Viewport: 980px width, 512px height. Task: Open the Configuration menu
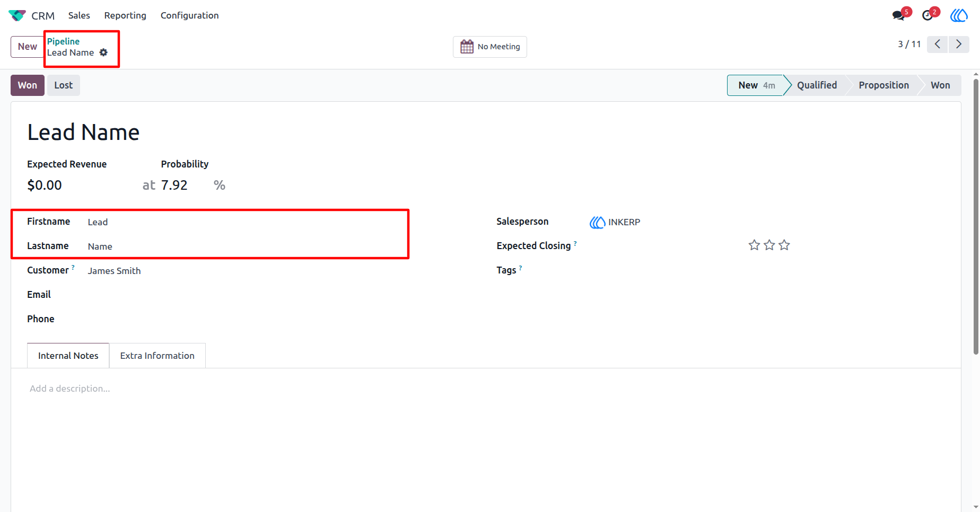(x=189, y=15)
